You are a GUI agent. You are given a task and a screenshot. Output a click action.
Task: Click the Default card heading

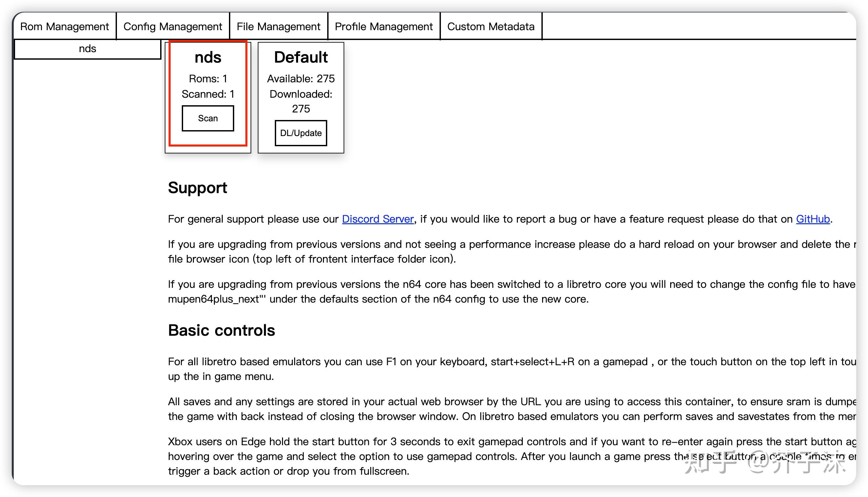click(x=301, y=57)
